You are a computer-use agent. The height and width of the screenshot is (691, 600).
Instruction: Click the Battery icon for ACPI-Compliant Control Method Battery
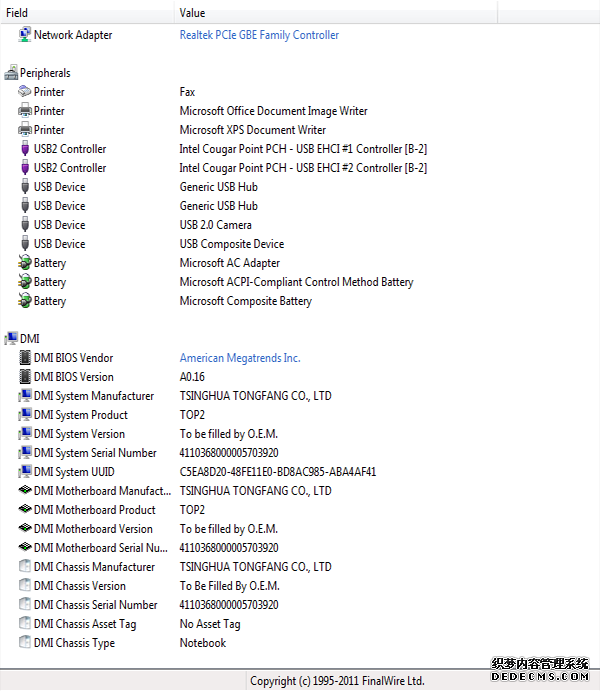25,282
